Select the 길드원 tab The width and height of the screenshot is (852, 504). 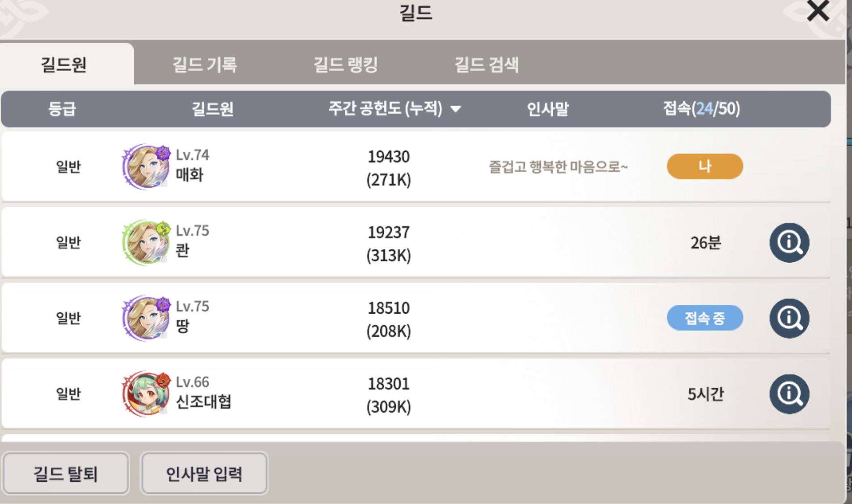64,65
